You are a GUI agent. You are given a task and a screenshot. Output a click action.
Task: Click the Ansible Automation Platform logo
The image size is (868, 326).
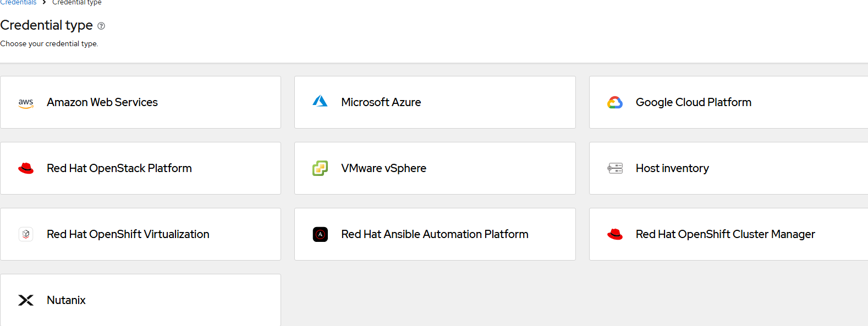pyautogui.click(x=320, y=234)
